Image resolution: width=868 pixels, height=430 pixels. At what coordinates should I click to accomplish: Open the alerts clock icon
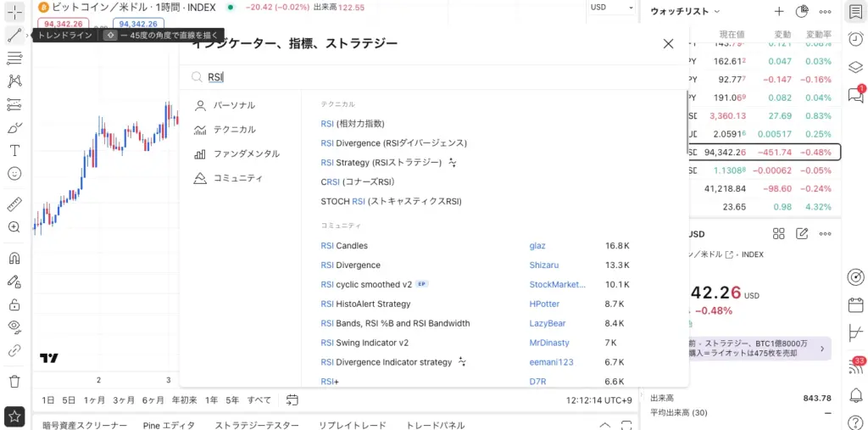tap(855, 39)
